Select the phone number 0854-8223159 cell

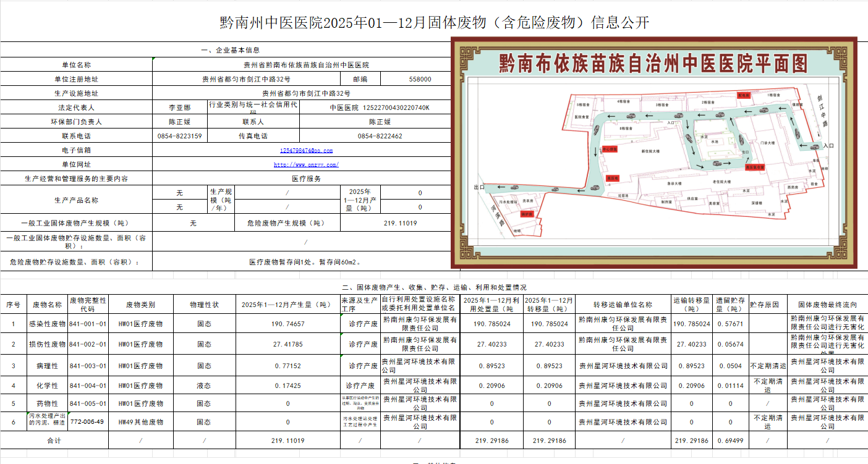click(180, 136)
